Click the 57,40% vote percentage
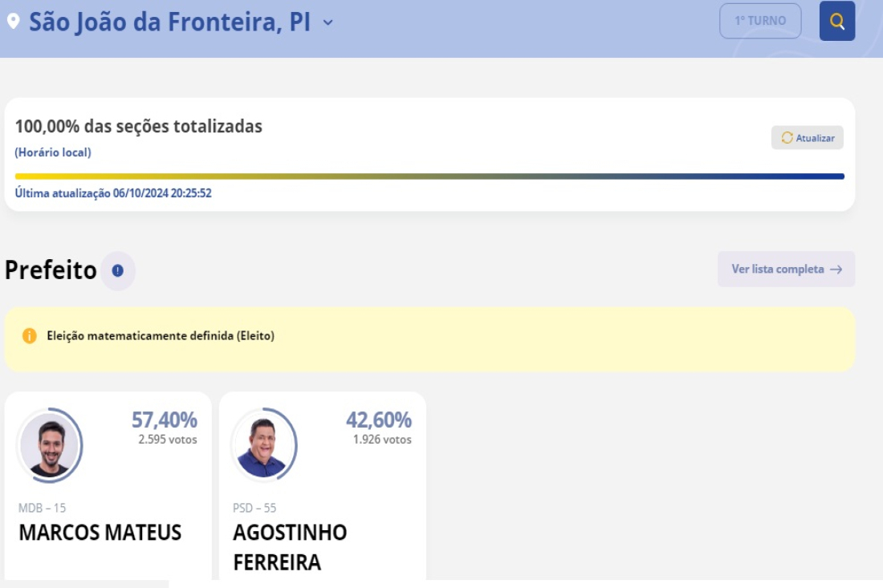This screenshot has height=588, width=883. (165, 420)
